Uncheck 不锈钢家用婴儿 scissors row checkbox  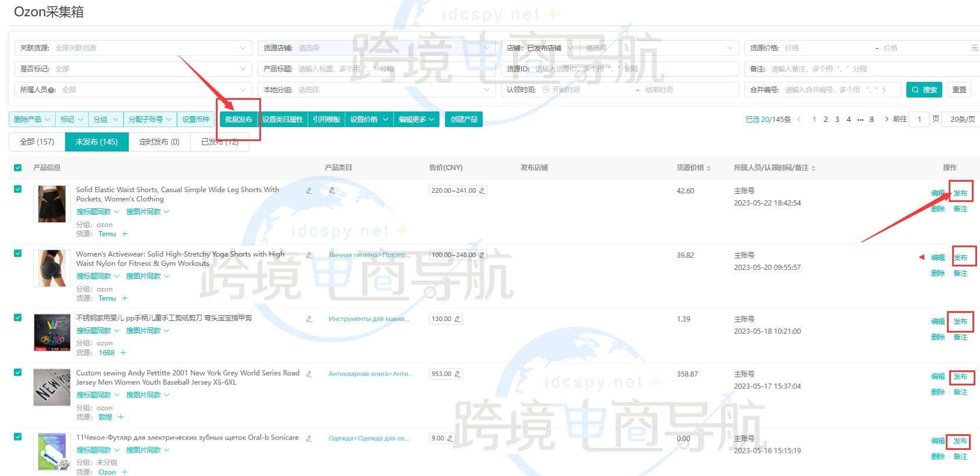point(18,318)
